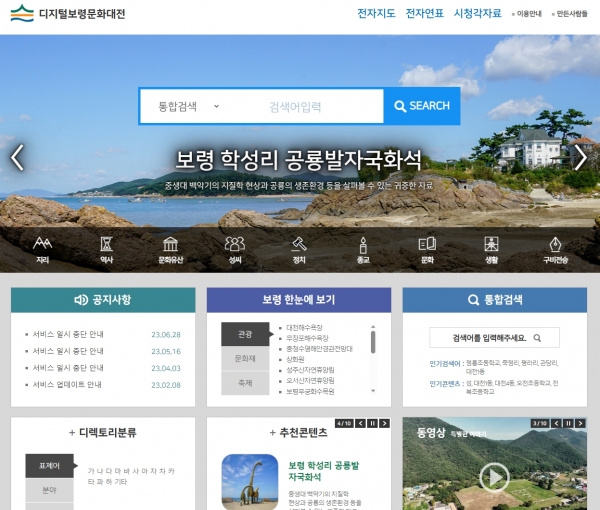
Task: Open the 역사 (history) hourglass icon
Action: (x=106, y=248)
